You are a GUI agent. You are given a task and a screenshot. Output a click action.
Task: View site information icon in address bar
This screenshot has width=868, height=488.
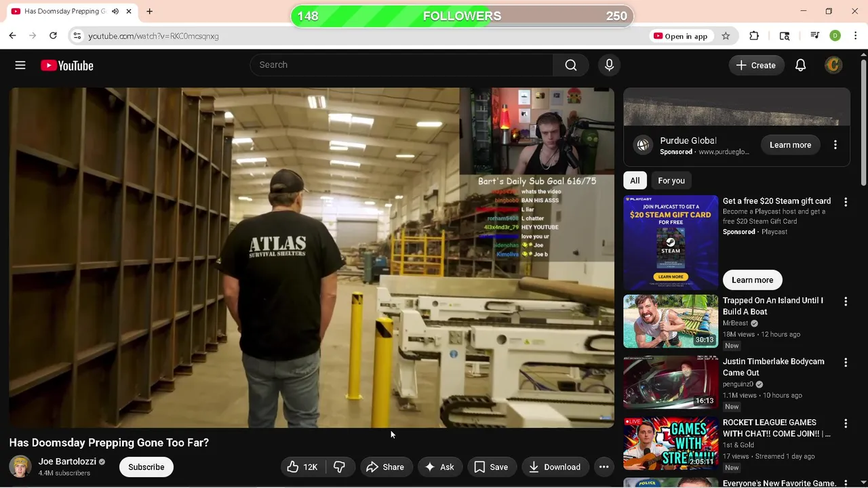click(77, 36)
